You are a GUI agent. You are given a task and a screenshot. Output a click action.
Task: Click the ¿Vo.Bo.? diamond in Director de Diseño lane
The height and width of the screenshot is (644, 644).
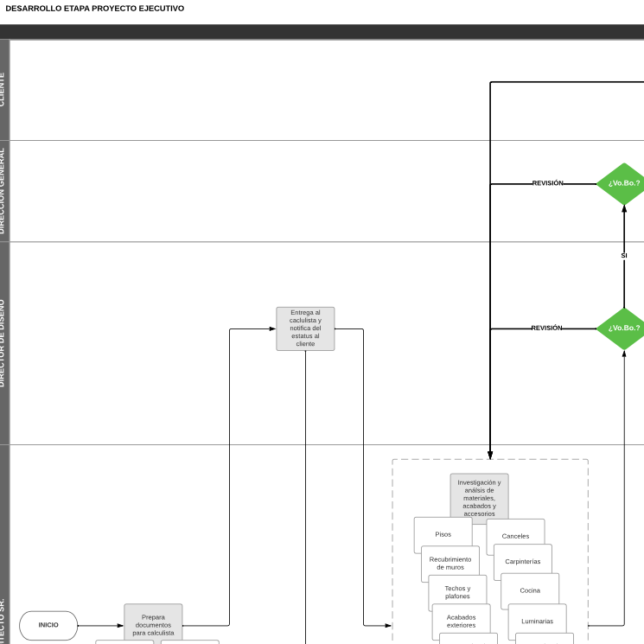(x=623, y=328)
